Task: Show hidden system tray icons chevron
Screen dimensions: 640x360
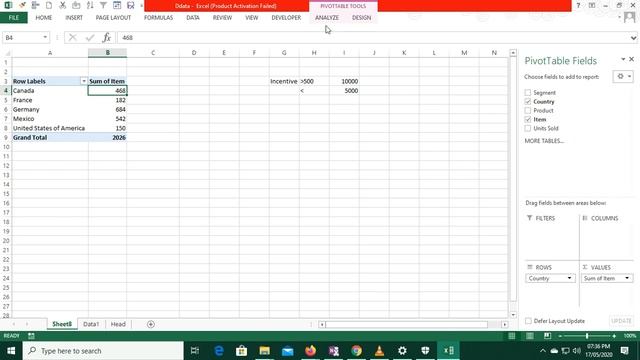Action: (x=542, y=351)
